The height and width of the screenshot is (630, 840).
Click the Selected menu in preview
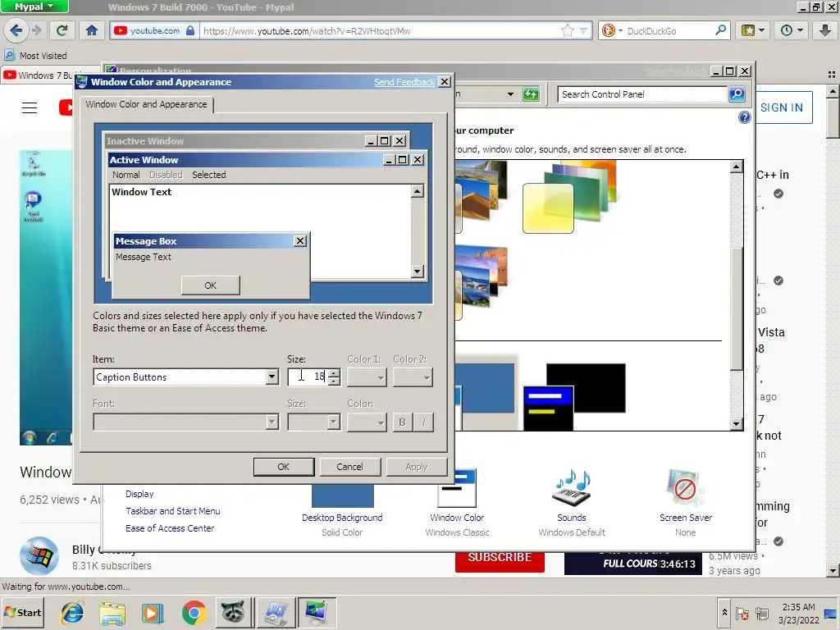click(x=209, y=175)
